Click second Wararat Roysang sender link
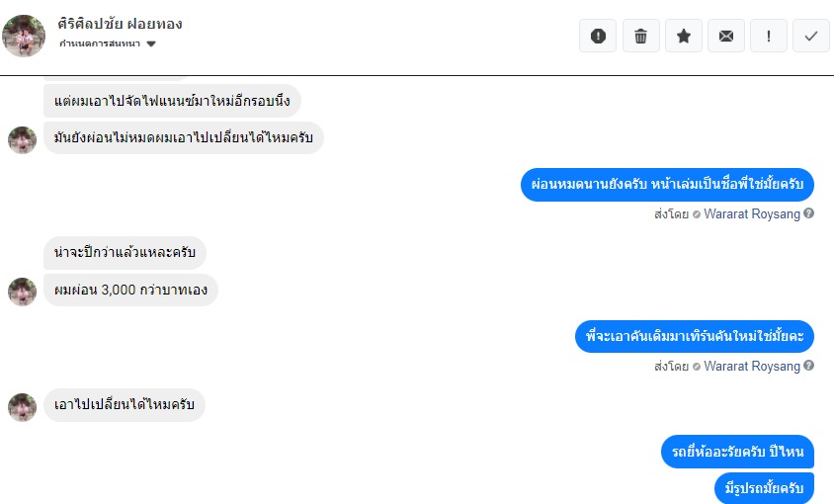 pos(752,367)
